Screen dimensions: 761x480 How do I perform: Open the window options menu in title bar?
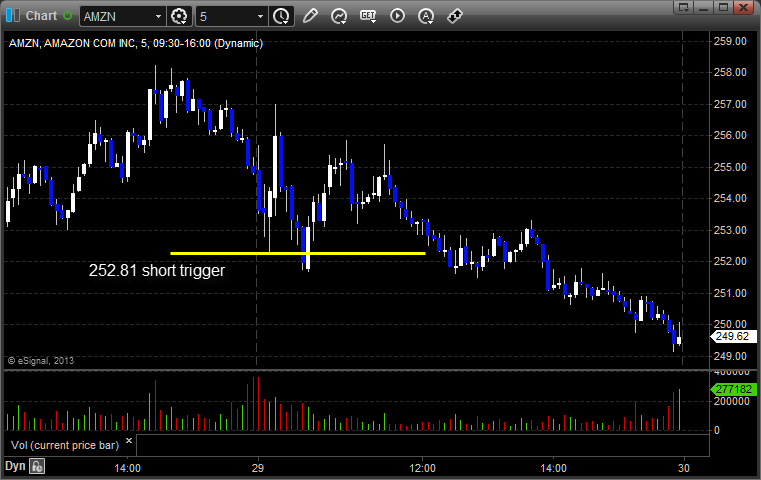click(684, 7)
